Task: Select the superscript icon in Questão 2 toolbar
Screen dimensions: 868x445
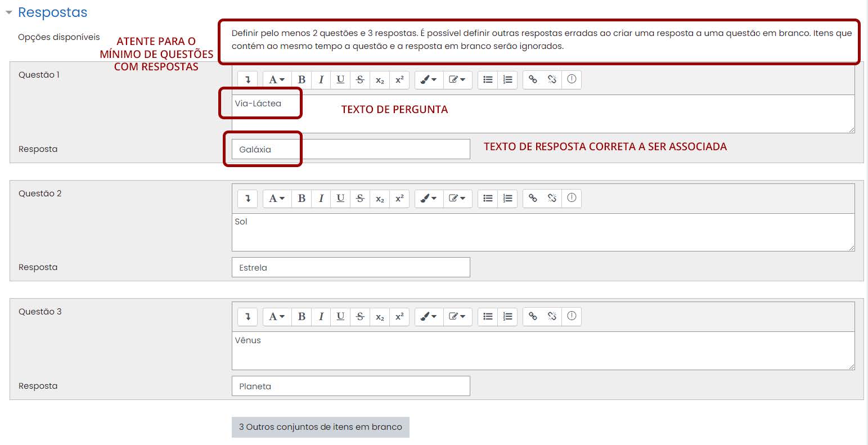Action: click(399, 198)
